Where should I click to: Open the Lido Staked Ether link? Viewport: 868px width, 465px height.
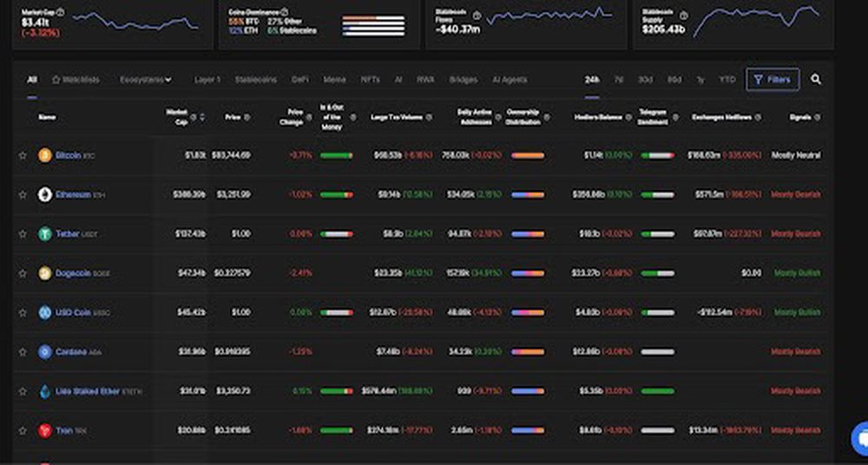click(x=88, y=391)
